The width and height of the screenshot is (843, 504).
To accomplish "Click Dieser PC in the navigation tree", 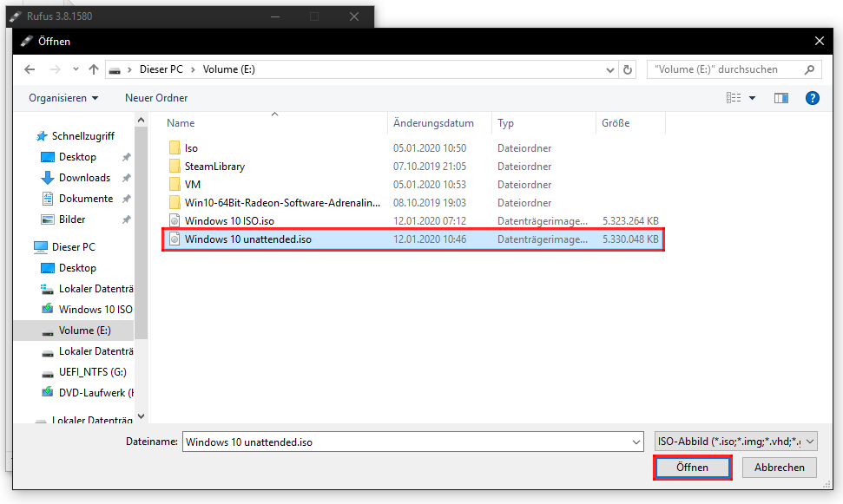I will pos(74,247).
